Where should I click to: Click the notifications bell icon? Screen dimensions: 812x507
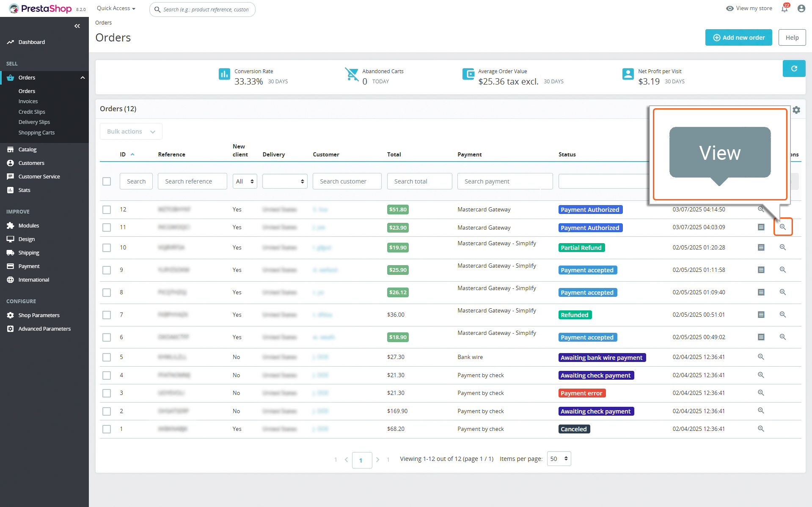(784, 8)
